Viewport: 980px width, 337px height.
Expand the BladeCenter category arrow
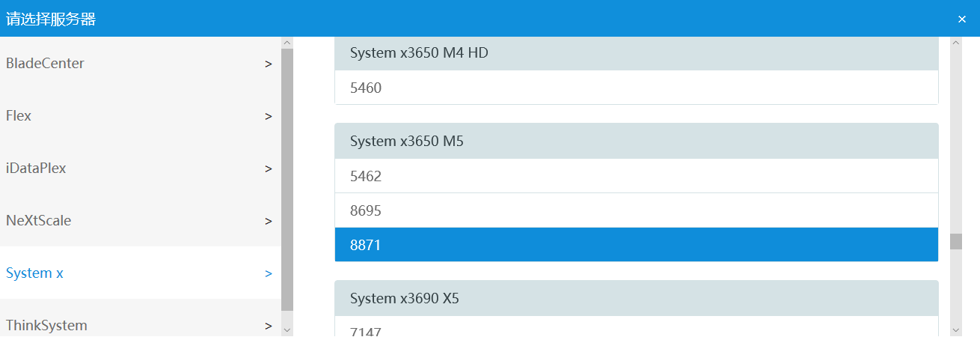[x=269, y=64]
